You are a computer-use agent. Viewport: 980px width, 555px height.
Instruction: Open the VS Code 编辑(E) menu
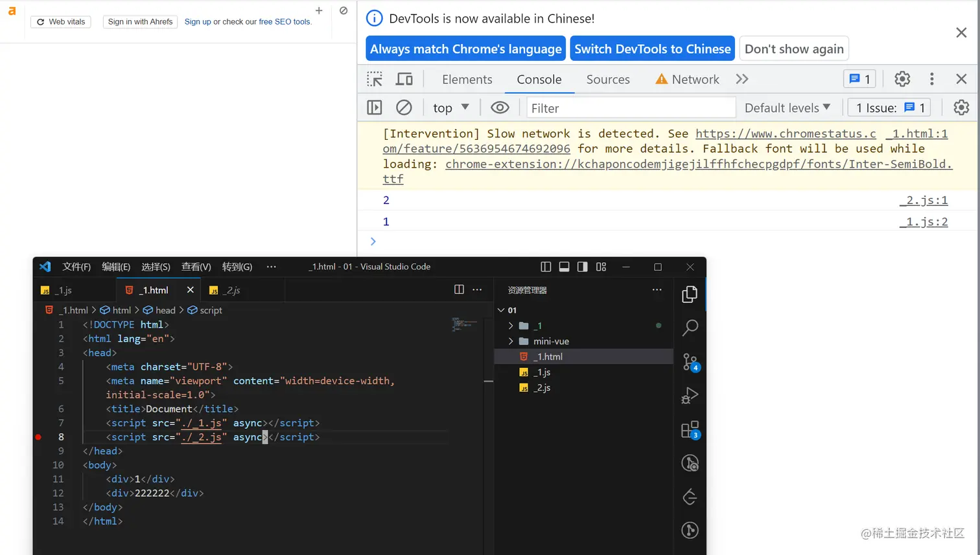(116, 267)
